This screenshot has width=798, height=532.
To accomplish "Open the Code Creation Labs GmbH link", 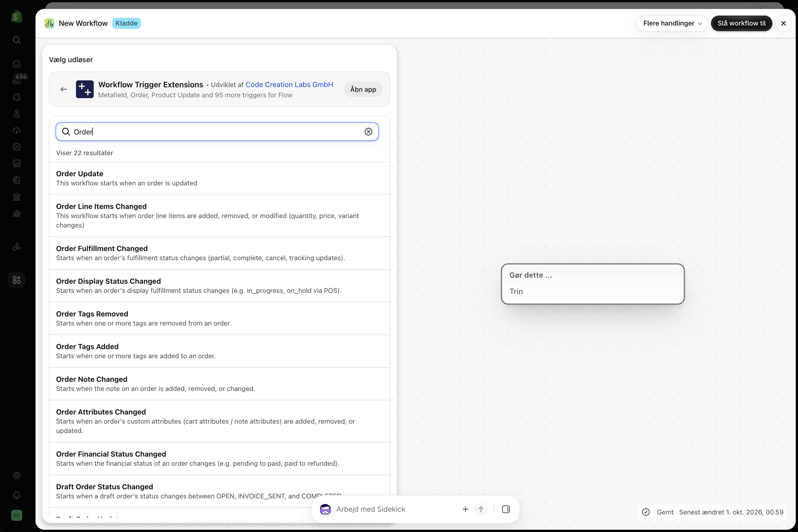I will coord(289,84).
